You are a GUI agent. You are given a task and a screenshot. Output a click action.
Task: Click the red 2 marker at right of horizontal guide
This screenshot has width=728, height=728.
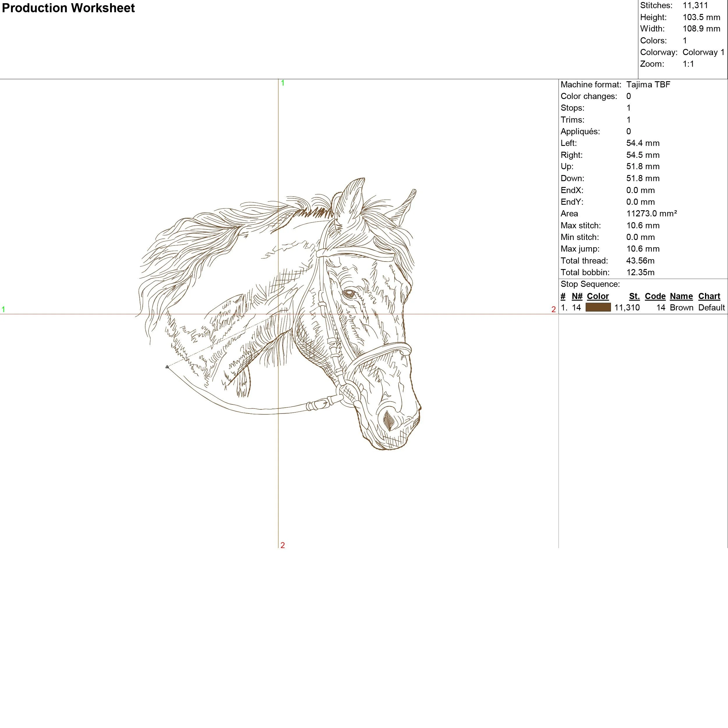pos(553,309)
